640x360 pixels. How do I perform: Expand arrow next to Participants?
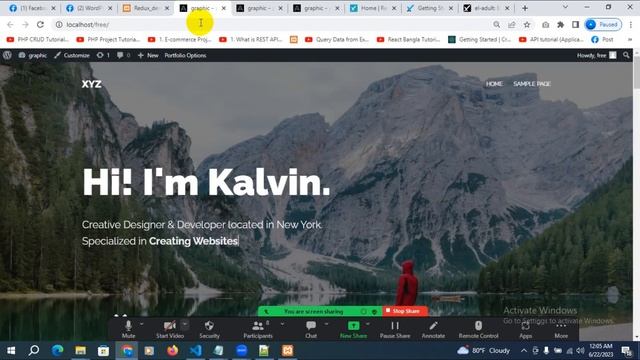click(282, 324)
